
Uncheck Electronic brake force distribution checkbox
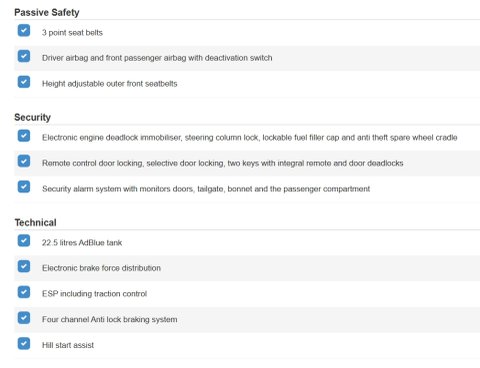click(x=24, y=266)
